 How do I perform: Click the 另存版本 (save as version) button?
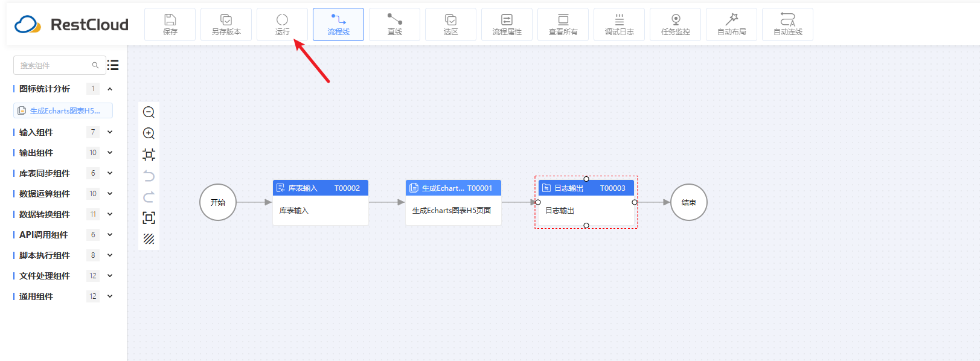click(x=226, y=24)
